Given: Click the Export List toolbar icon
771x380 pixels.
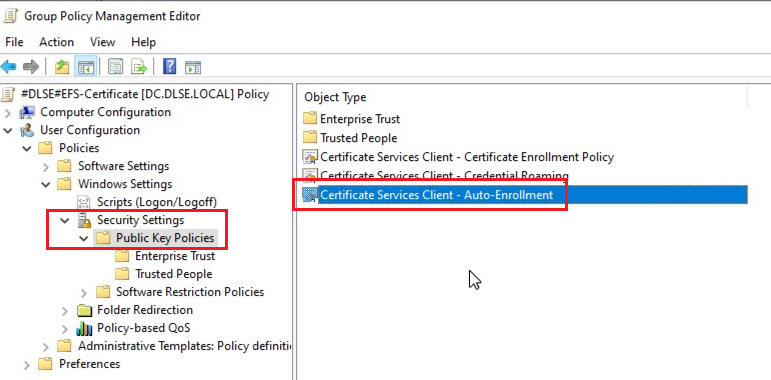Looking at the screenshot, I should point(139,66).
